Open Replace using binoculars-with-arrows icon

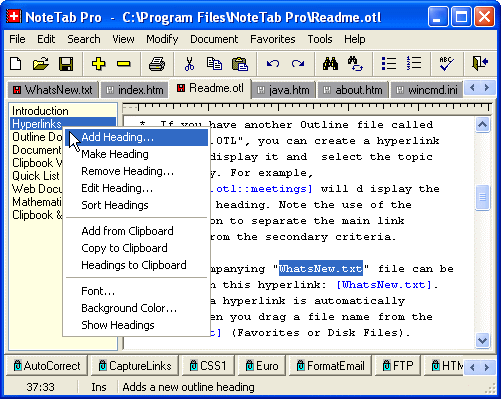(355, 63)
